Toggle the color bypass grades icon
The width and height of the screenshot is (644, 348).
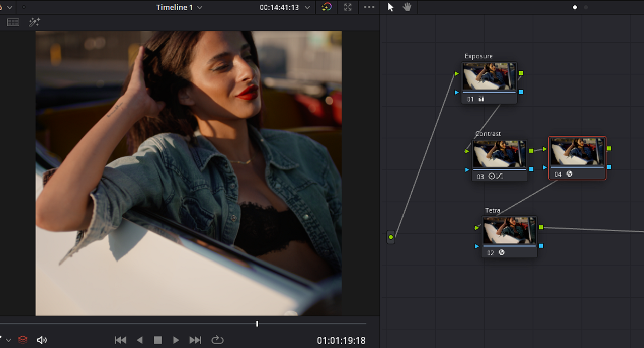pyautogui.click(x=327, y=7)
